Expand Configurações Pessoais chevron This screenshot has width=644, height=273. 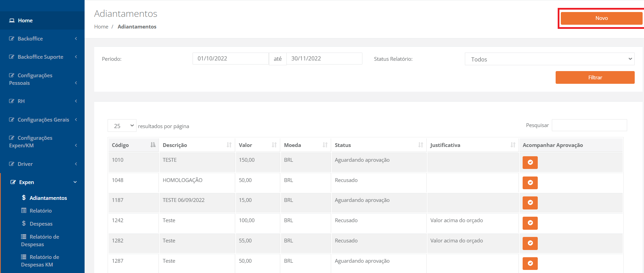[76, 83]
